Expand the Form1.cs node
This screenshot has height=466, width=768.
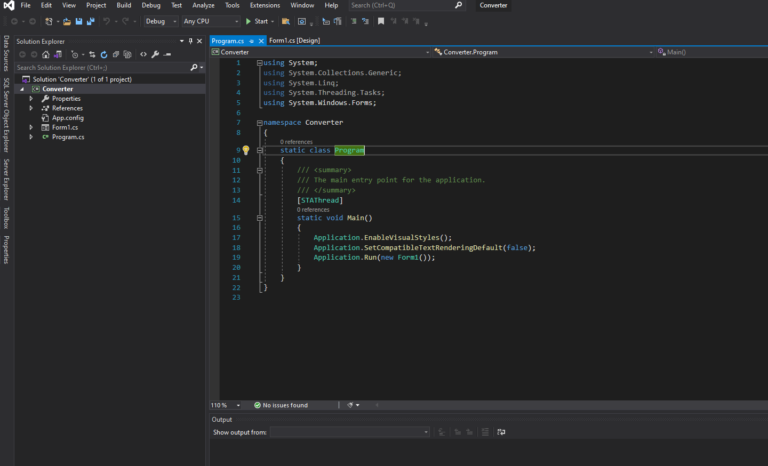coord(31,127)
